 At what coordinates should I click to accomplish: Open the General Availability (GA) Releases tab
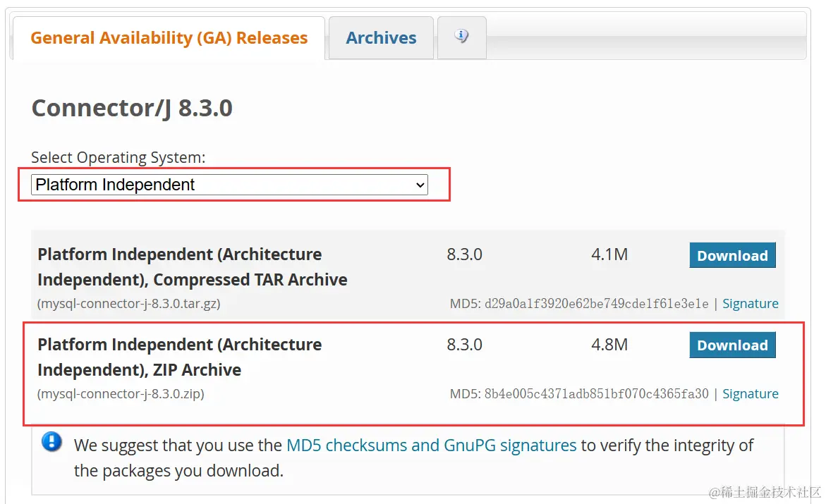click(169, 38)
